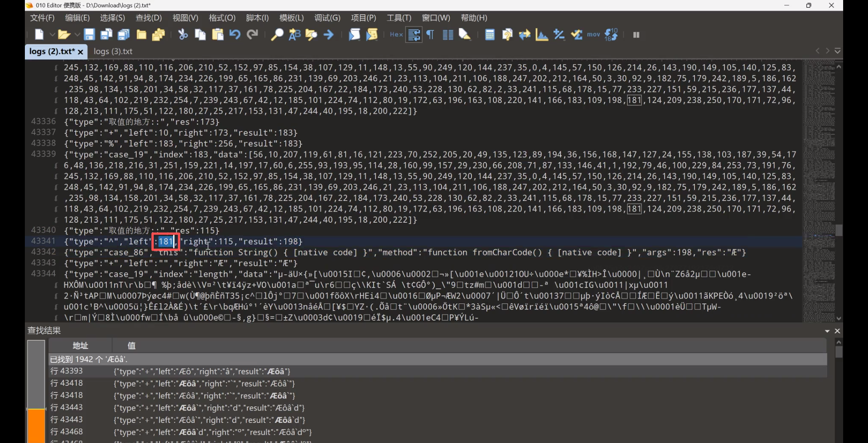Open the 选择(S) menu

(x=113, y=18)
